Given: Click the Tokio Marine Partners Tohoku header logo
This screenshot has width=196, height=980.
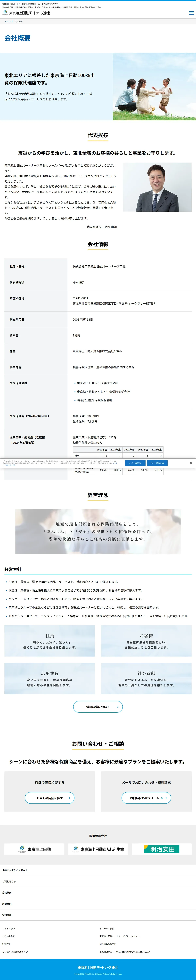Looking at the screenshot, I should pyautogui.click(x=27, y=13).
